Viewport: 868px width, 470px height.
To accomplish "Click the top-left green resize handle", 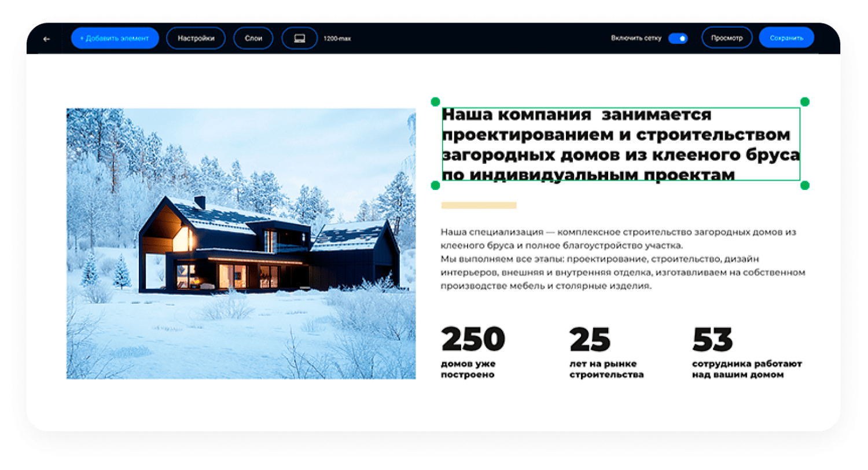I will coord(436,102).
